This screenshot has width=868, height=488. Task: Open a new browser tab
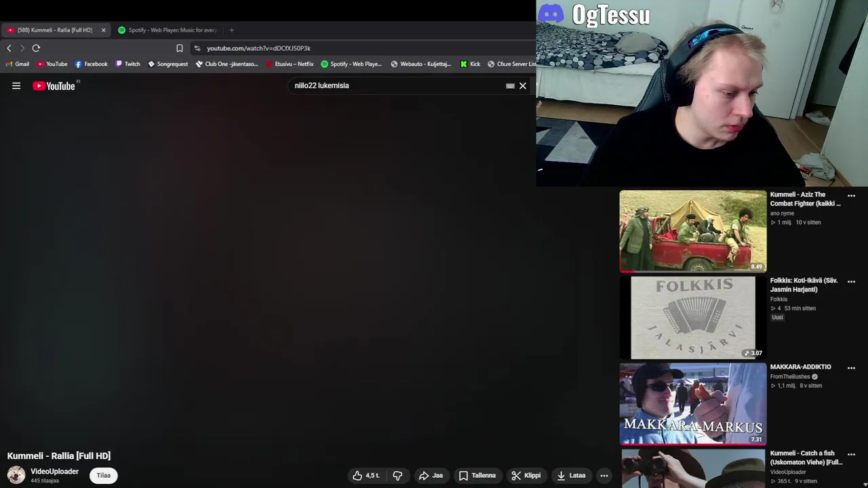[x=231, y=30]
